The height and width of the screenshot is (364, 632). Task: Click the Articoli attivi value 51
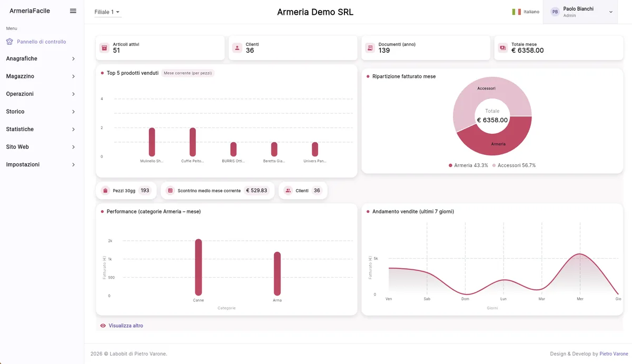tap(116, 51)
